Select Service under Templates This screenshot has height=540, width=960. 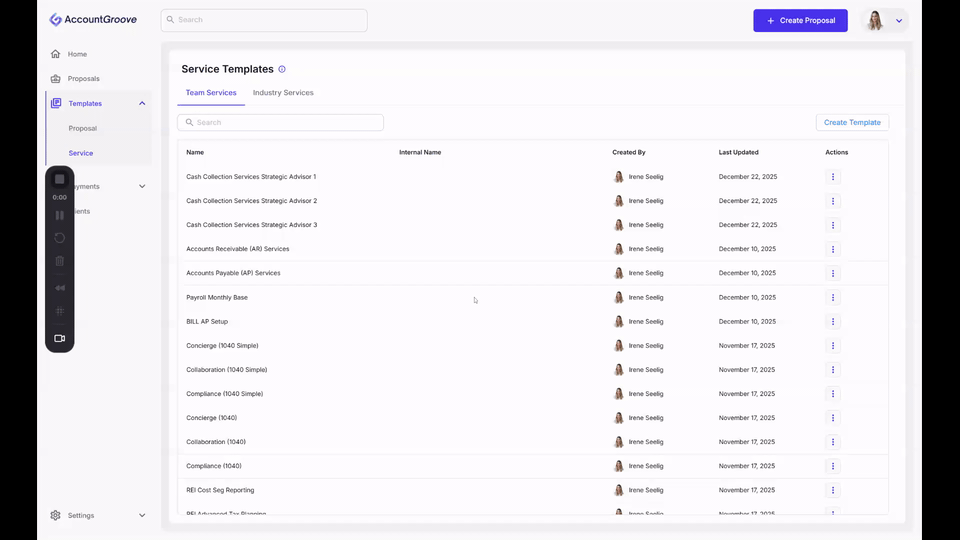point(81,153)
